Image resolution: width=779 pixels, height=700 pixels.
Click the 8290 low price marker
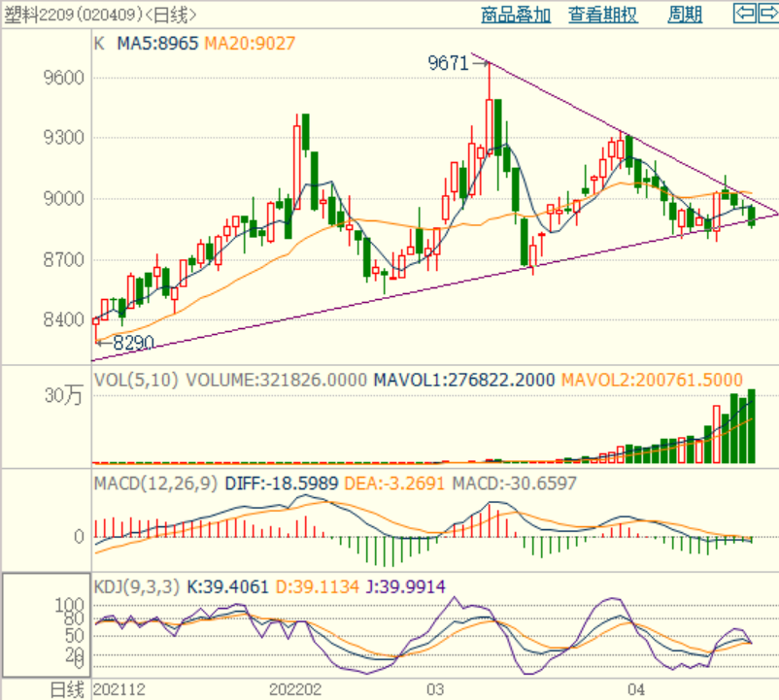(131, 343)
